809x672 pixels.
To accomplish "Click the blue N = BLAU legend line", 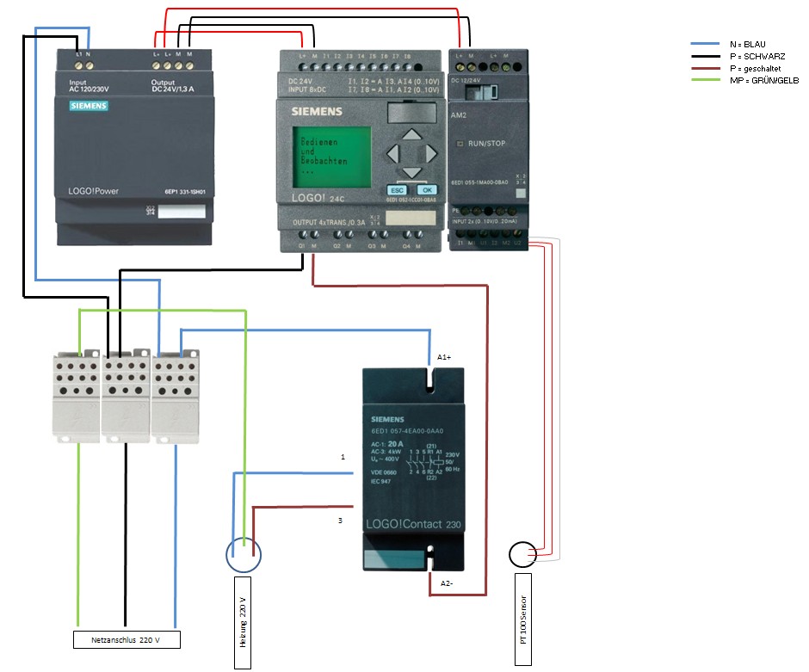I will pyautogui.click(x=707, y=44).
